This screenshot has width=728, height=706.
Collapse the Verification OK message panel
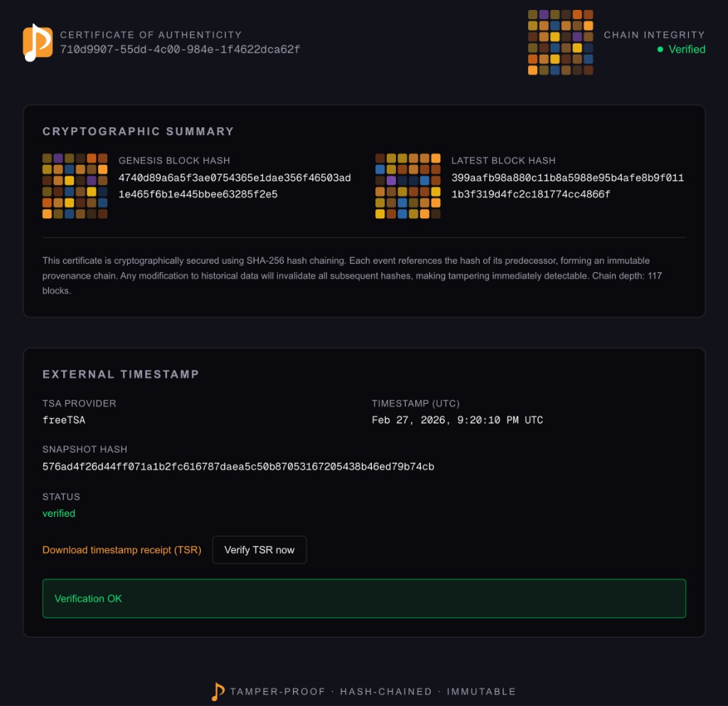pyautogui.click(x=364, y=598)
